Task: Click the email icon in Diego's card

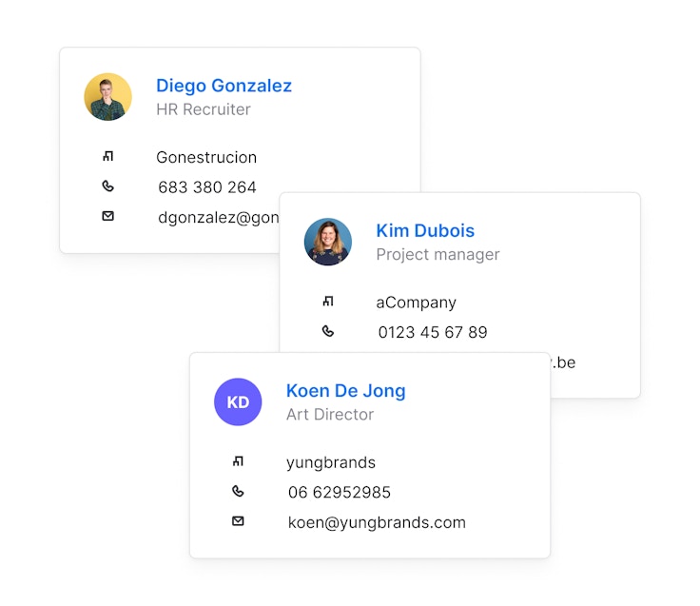Action: (107, 216)
